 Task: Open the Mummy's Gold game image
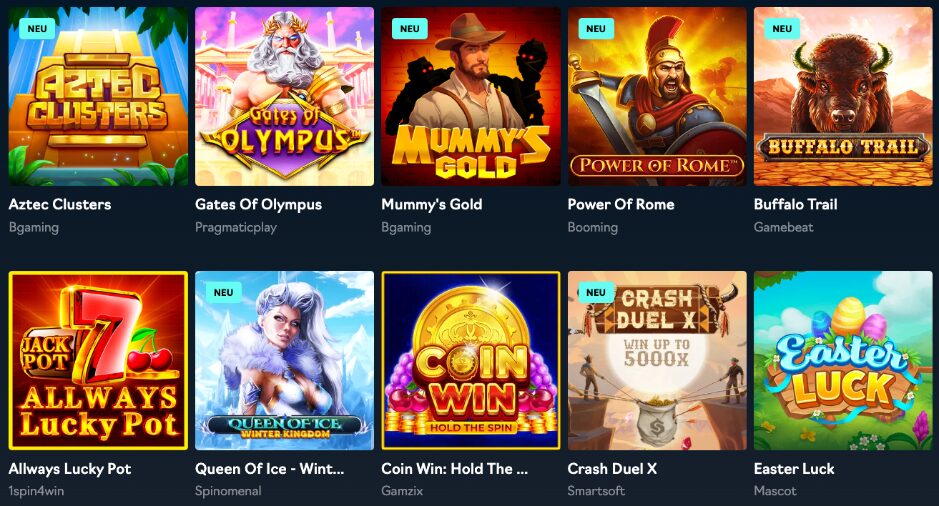pyautogui.click(x=471, y=96)
